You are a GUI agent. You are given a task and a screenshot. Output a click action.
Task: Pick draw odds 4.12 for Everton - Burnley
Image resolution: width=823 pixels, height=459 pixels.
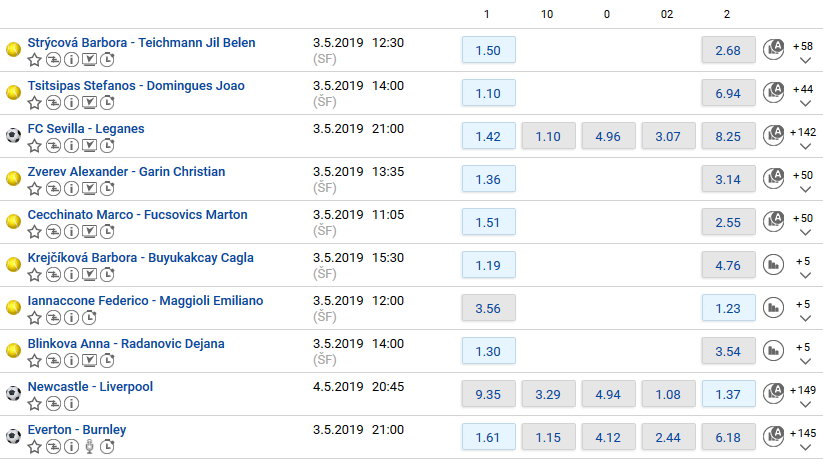[608, 437]
